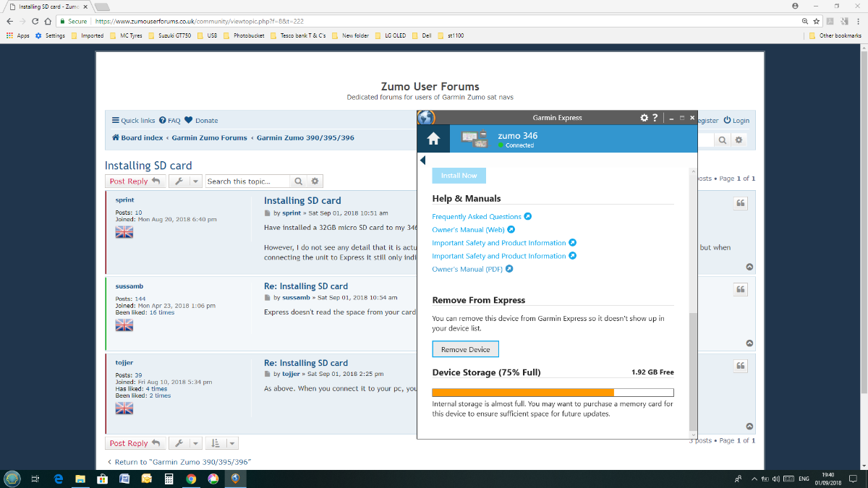Open the Photobucket bookmark folder
This screenshot has width=868, height=488.
(x=244, y=35)
